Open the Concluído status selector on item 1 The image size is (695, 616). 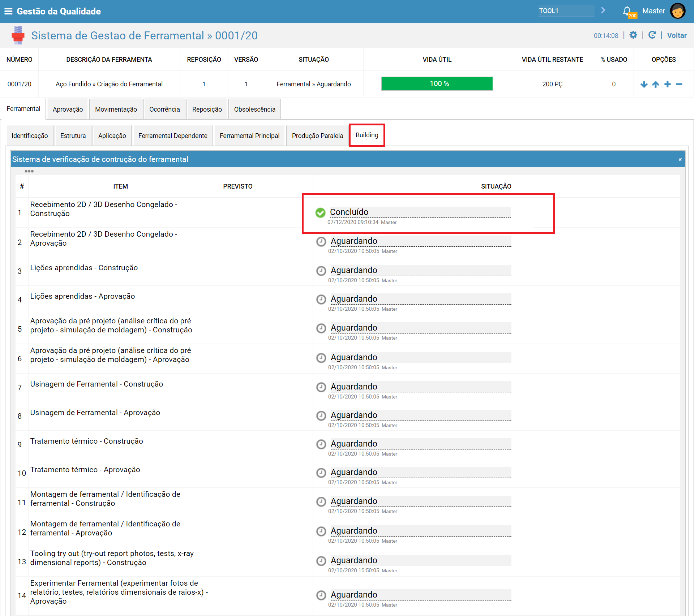coord(420,212)
